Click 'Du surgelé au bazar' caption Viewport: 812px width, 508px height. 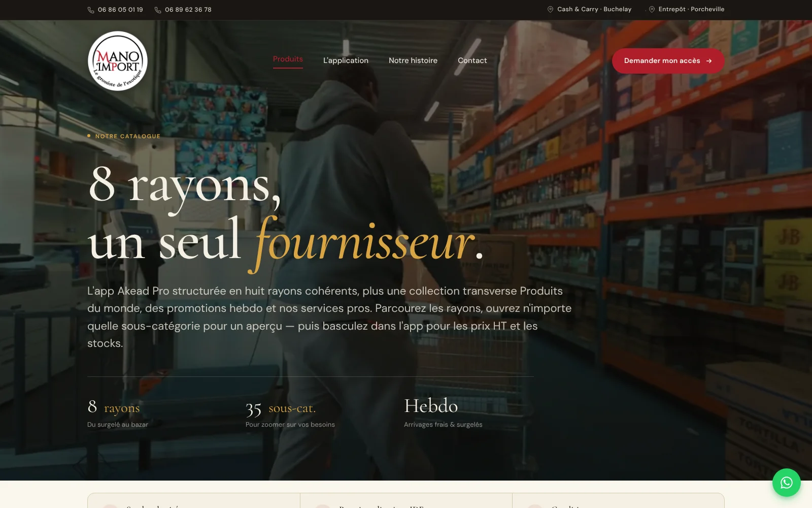(x=118, y=425)
